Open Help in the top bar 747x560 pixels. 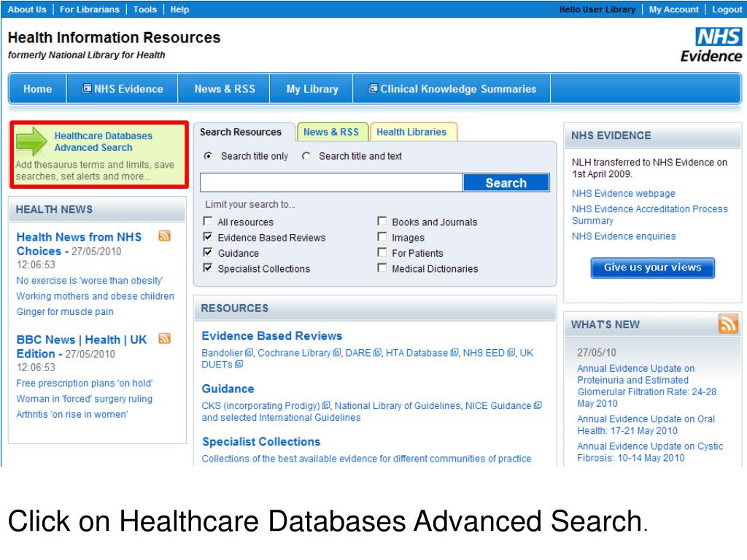tap(179, 9)
